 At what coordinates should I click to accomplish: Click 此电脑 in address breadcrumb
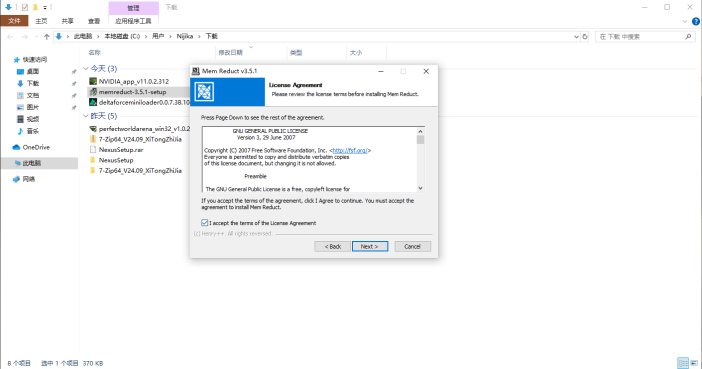tap(83, 36)
